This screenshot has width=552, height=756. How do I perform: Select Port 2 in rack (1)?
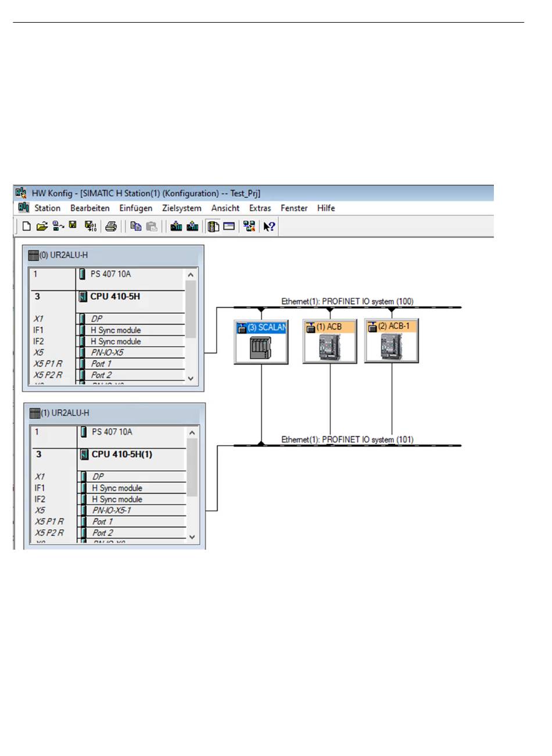point(108,532)
